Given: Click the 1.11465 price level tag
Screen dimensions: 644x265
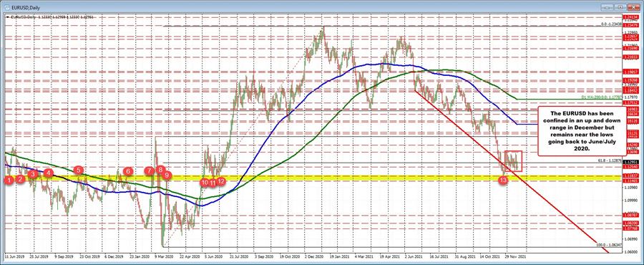Looking at the screenshot, I should coord(630,180).
